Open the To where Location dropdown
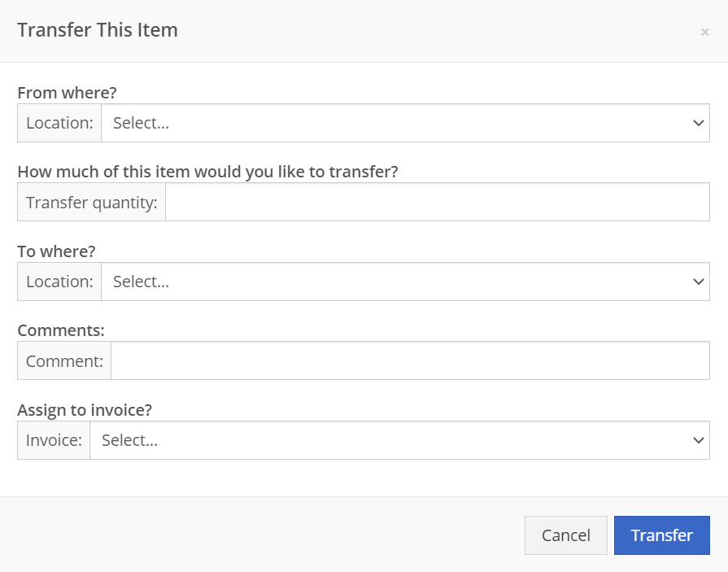This screenshot has height=572, width=728. pos(405,282)
